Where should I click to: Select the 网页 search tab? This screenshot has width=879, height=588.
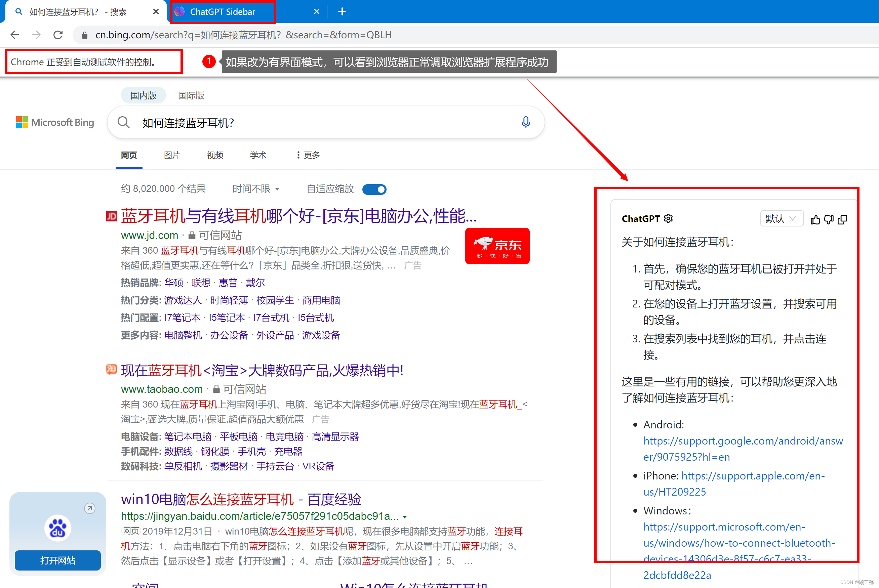pos(129,155)
